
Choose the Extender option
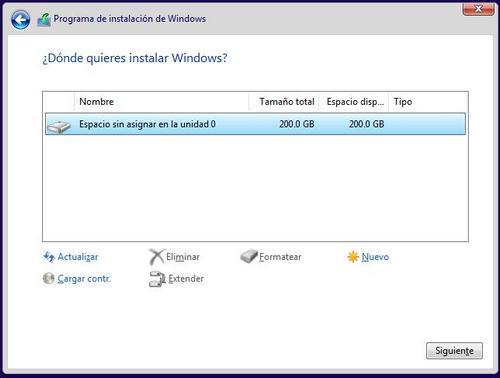186,279
